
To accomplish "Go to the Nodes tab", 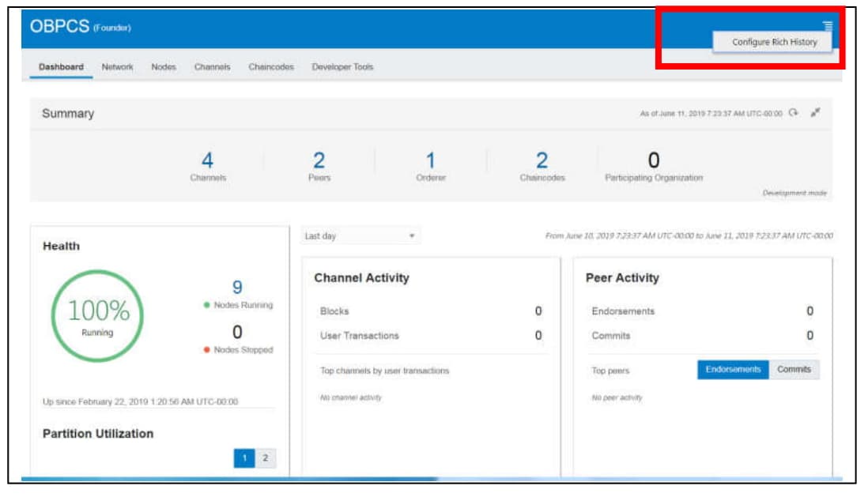I will coord(164,67).
